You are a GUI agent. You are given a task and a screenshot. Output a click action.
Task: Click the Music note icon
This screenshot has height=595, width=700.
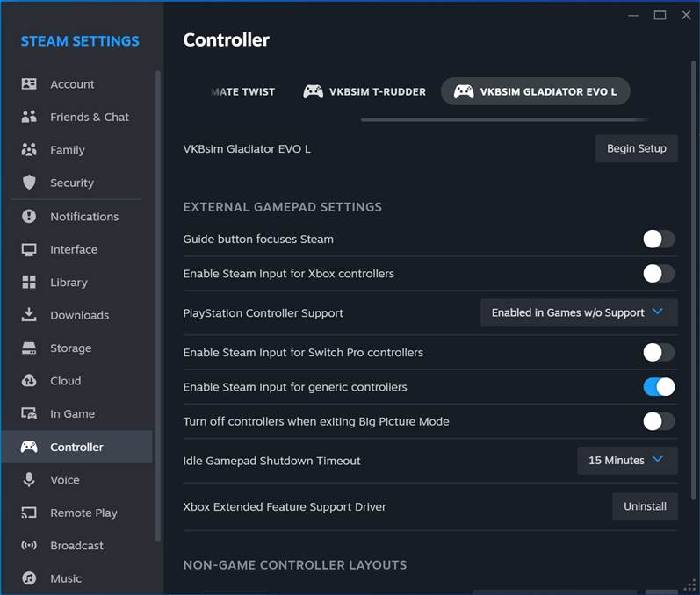(29, 578)
